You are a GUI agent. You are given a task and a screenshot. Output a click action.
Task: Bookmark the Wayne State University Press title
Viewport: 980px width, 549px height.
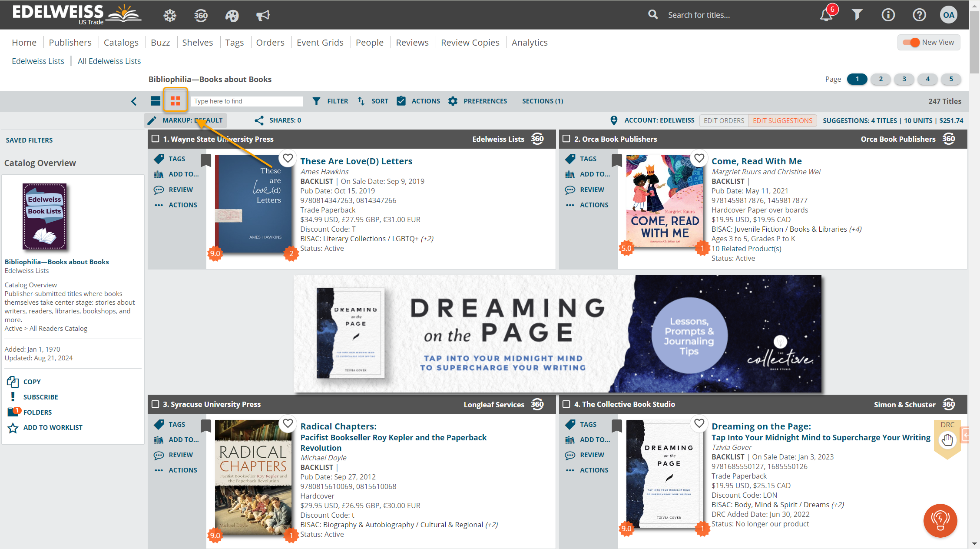point(206,160)
